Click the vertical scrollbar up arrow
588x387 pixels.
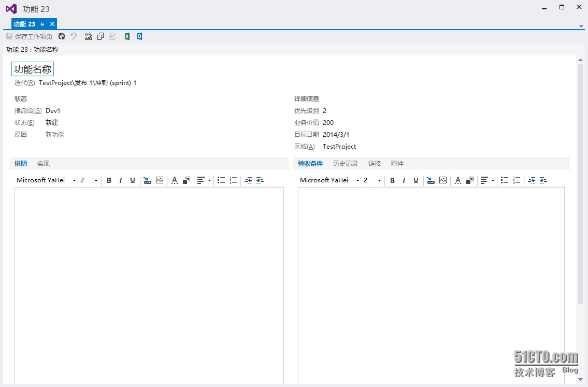click(x=581, y=60)
